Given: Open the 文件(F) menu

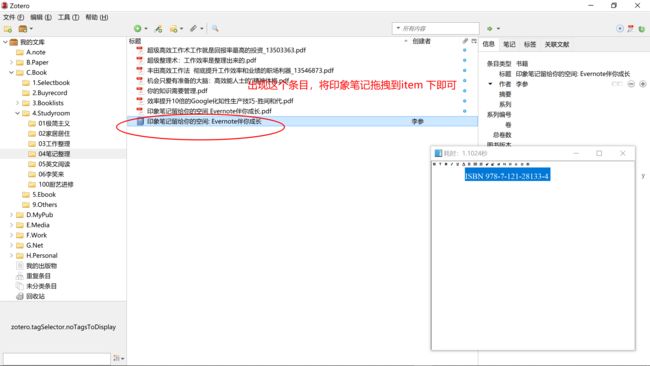Looking at the screenshot, I should (13, 17).
